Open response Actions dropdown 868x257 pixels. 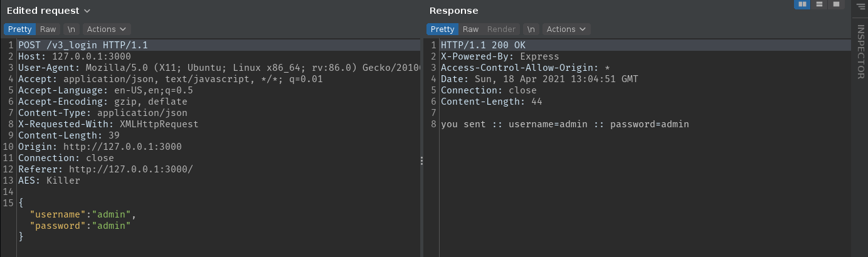pyautogui.click(x=566, y=29)
